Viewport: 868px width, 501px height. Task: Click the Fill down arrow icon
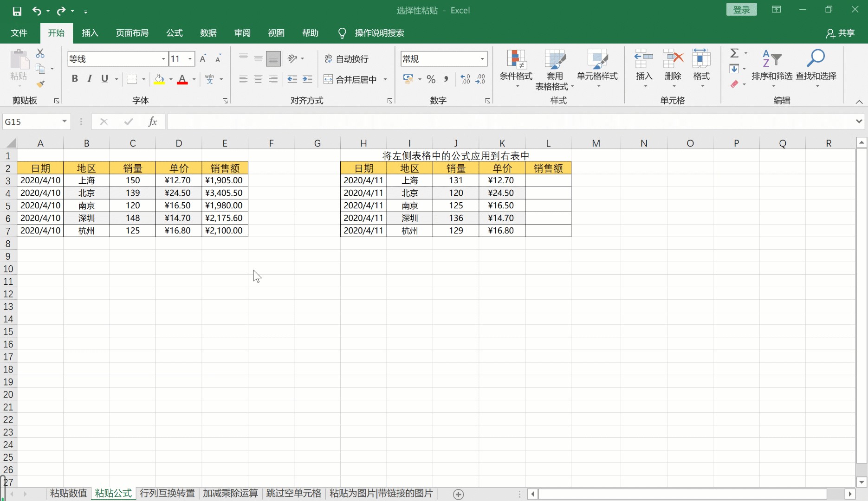[734, 69]
